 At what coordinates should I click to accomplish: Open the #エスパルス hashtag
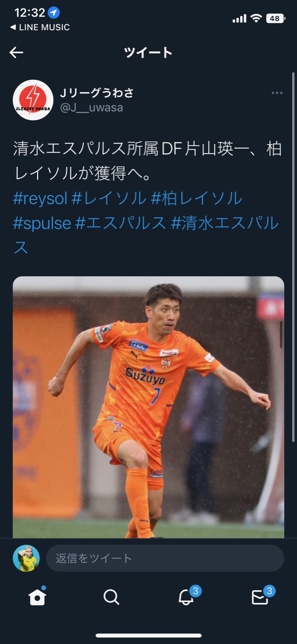click(121, 223)
